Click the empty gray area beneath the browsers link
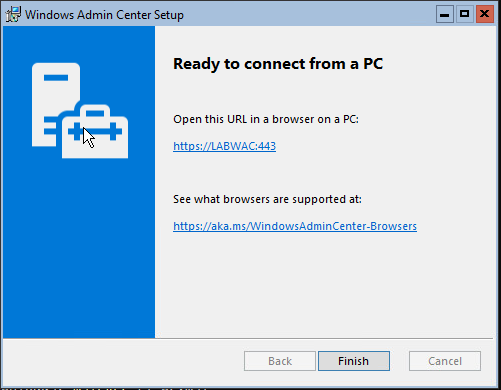Image resolution: width=501 pixels, height=390 pixels. tap(325, 285)
